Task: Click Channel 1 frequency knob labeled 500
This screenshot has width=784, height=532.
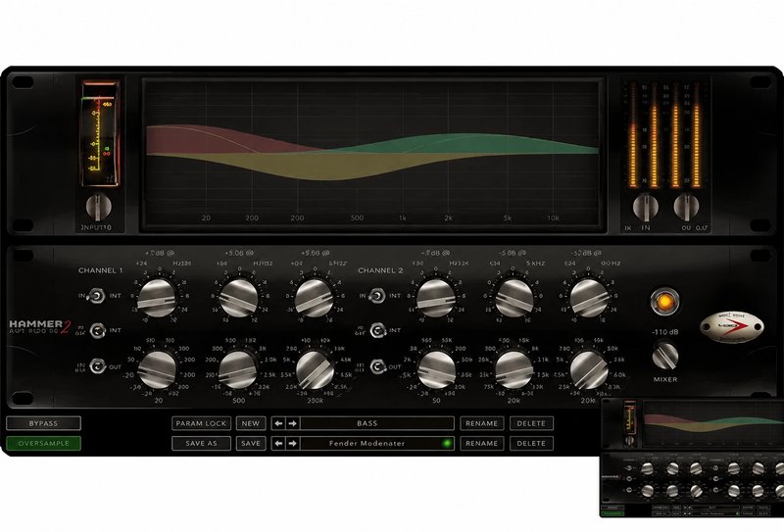Action: coord(238,370)
